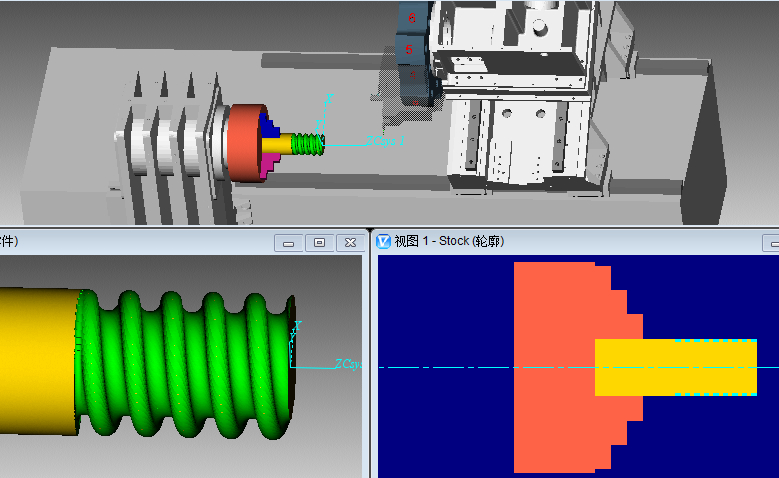The width and height of the screenshot is (779, 478).
Task: Pick turret tool station number 6
Action: tap(411, 19)
